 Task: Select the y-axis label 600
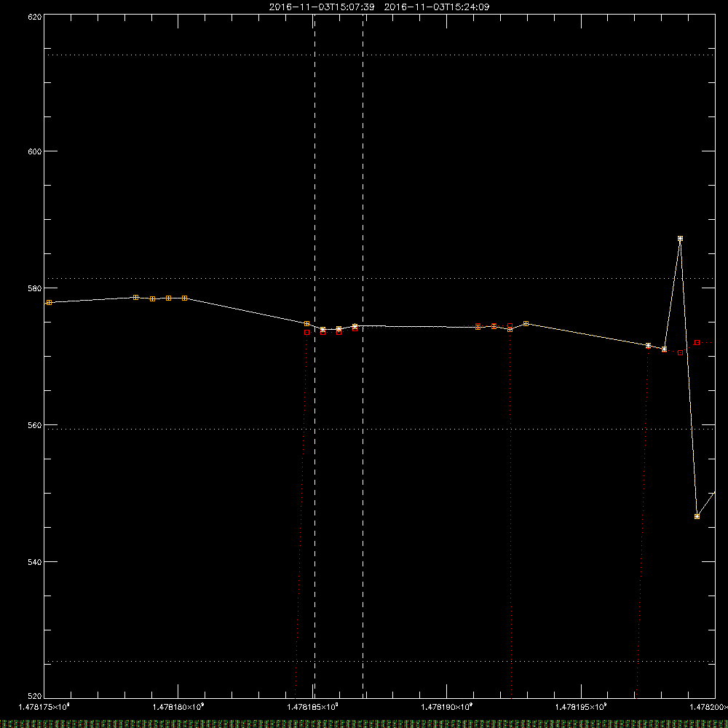click(35, 151)
